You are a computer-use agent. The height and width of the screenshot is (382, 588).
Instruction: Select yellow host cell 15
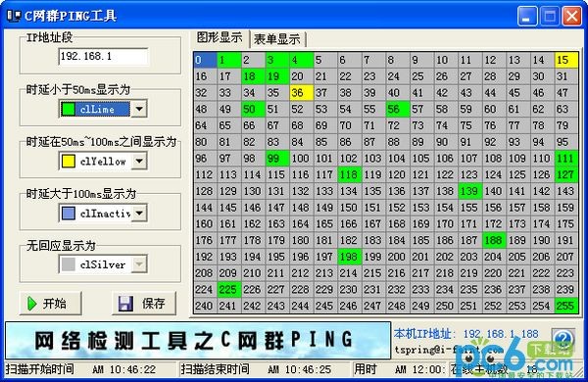click(x=566, y=60)
